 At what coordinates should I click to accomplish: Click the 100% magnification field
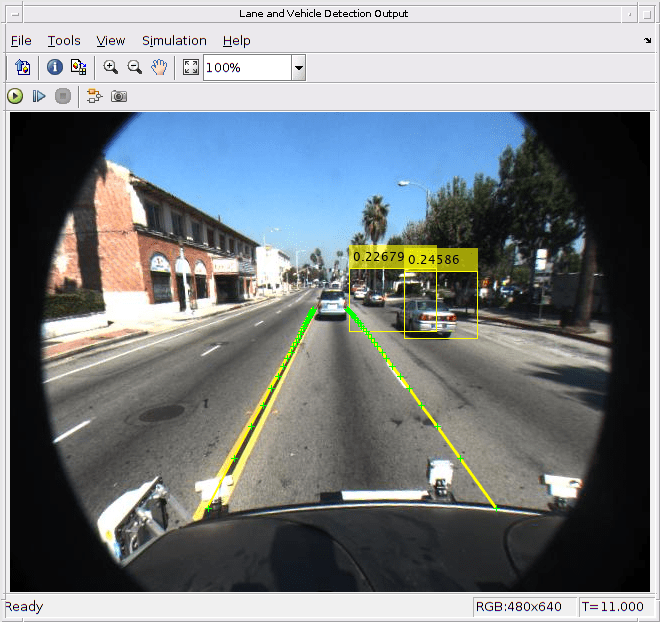pyautogui.click(x=248, y=68)
